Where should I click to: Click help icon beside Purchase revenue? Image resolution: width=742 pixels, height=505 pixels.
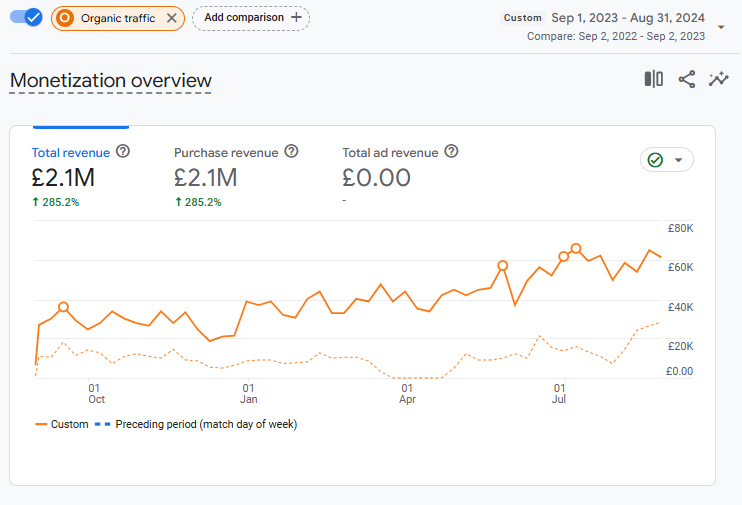pos(291,152)
